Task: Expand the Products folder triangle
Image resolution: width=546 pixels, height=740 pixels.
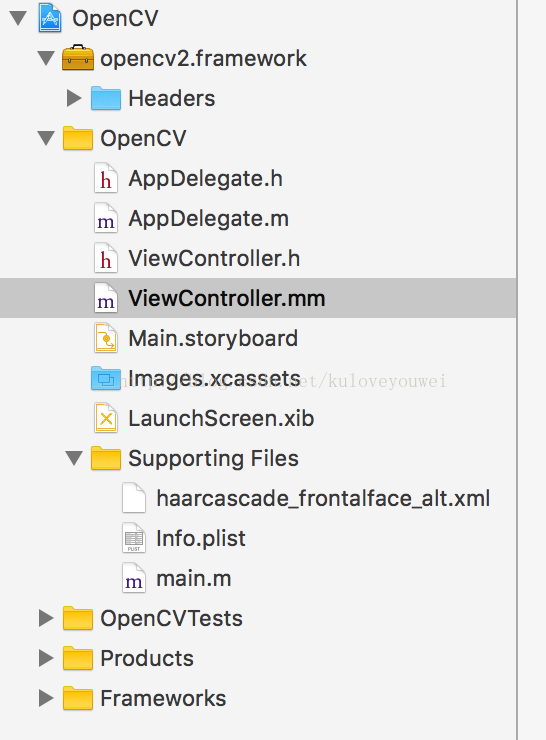Action: [x=46, y=658]
